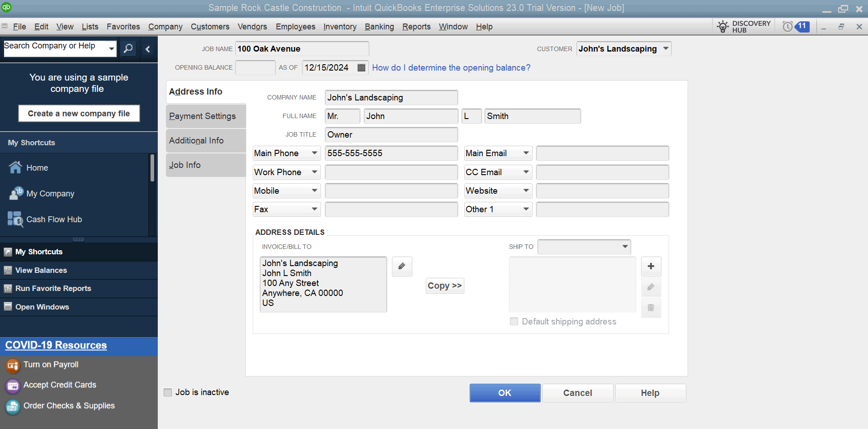Show Open Windows list
This screenshot has width=868, height=429.
coord(79,307)
